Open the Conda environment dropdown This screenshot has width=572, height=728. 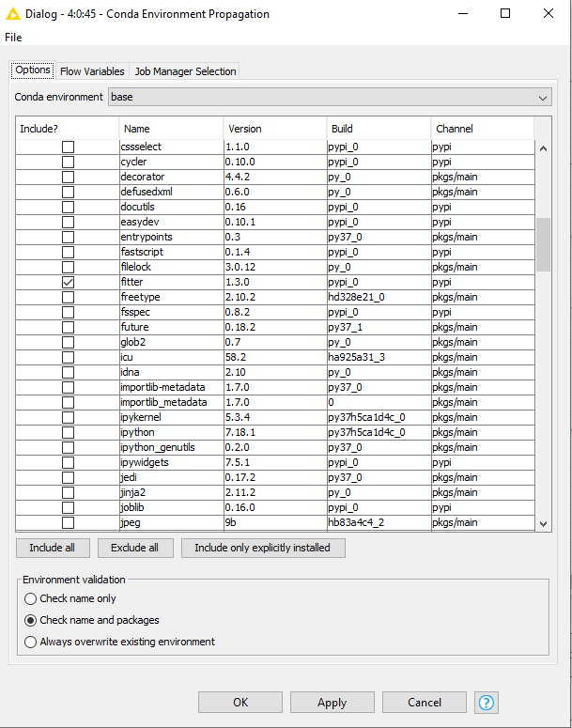pyautogui.click(x=330, y=97)
